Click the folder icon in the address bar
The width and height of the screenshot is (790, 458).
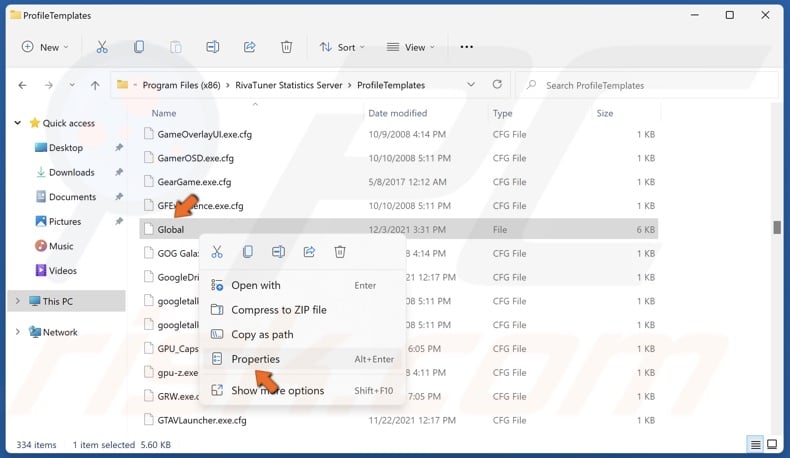pos(122,85)
